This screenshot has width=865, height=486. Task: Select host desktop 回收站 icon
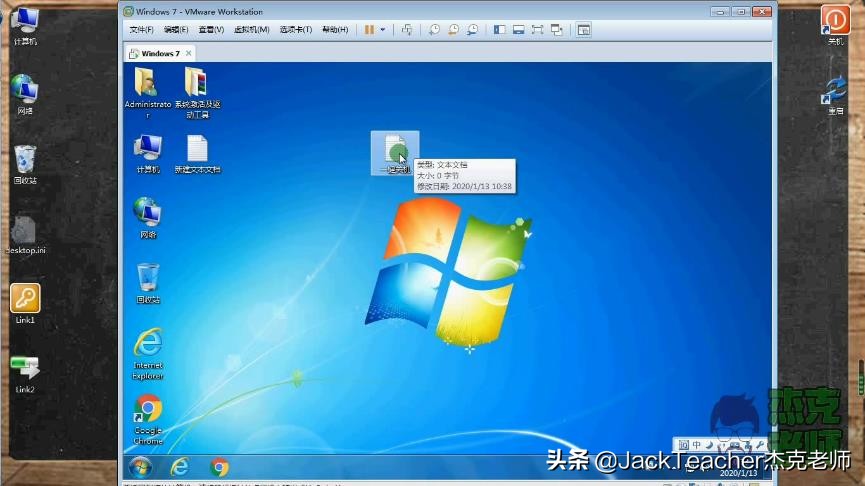25,164
